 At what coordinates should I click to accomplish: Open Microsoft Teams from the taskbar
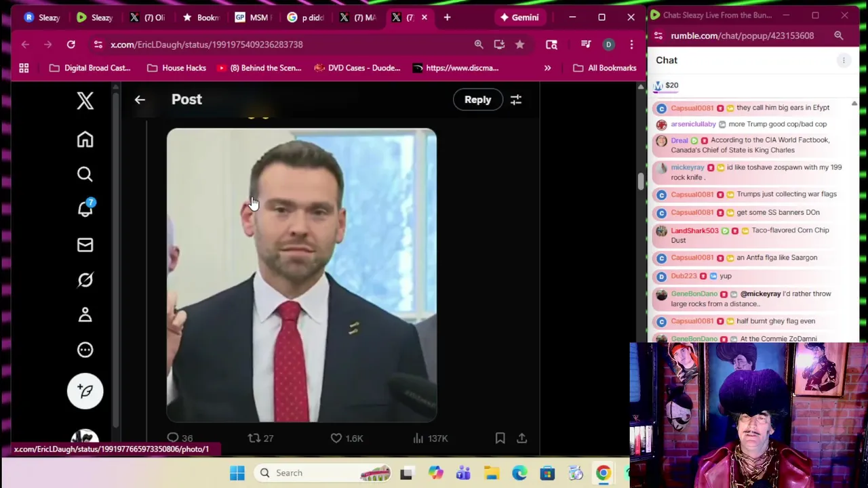(463, 473)
